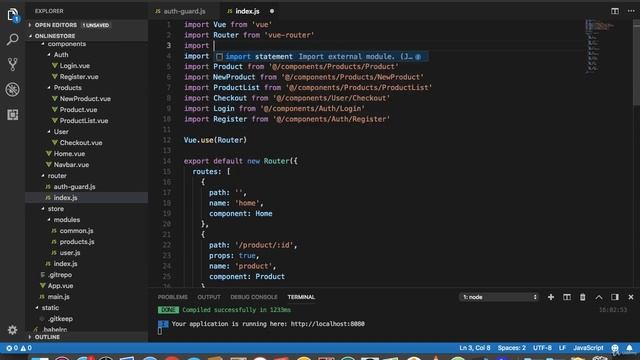Click Ln 3, Col 8 cursor position

(x=475, y=348)
